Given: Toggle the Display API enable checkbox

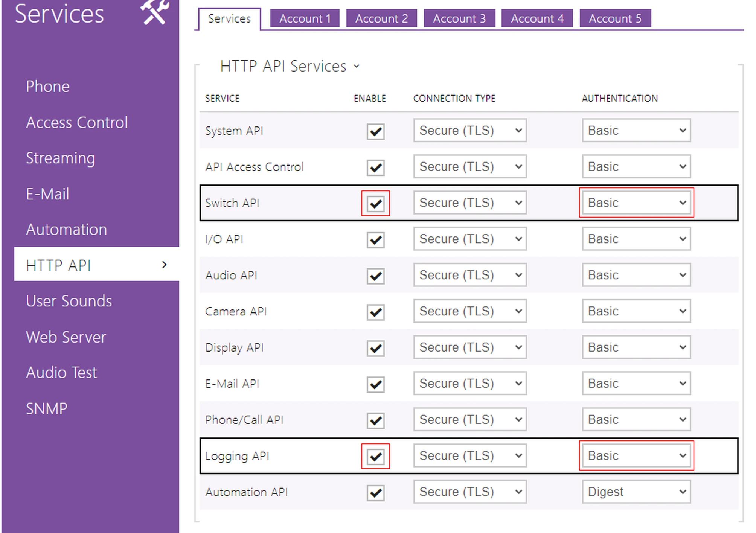Looking at the screenshot, I should click(375, 348).
